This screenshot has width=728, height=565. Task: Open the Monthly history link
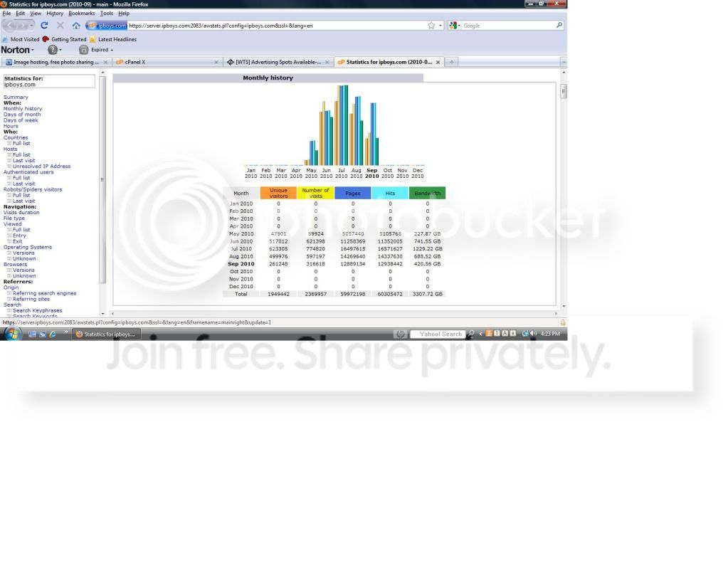[22, 109]
